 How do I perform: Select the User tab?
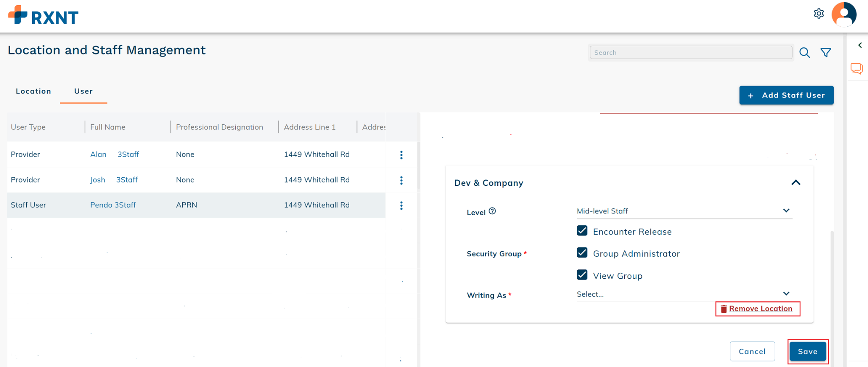[83, 91]
